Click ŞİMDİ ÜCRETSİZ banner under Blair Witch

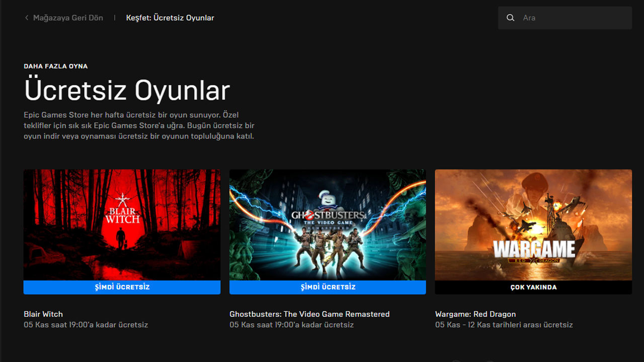coord(122,287)
